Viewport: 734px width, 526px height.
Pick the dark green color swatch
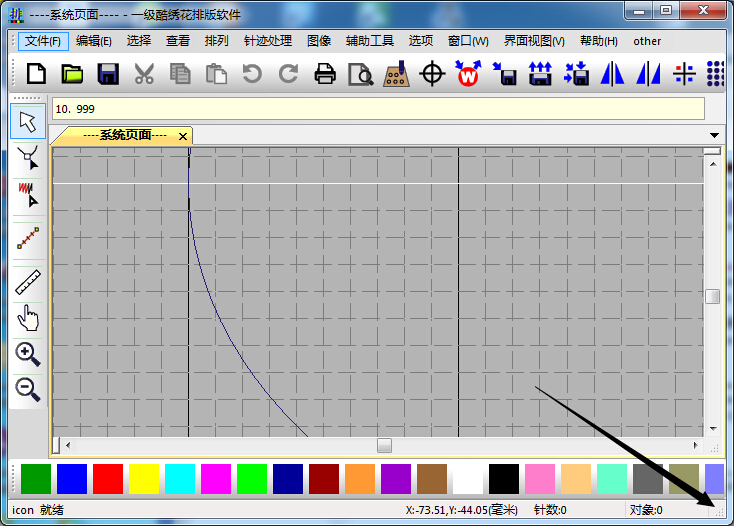click(36, 479)
